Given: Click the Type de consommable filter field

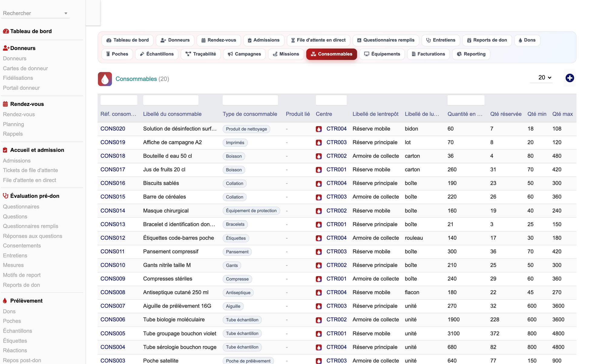Looking at the screenshot, I should click(250, 100).
